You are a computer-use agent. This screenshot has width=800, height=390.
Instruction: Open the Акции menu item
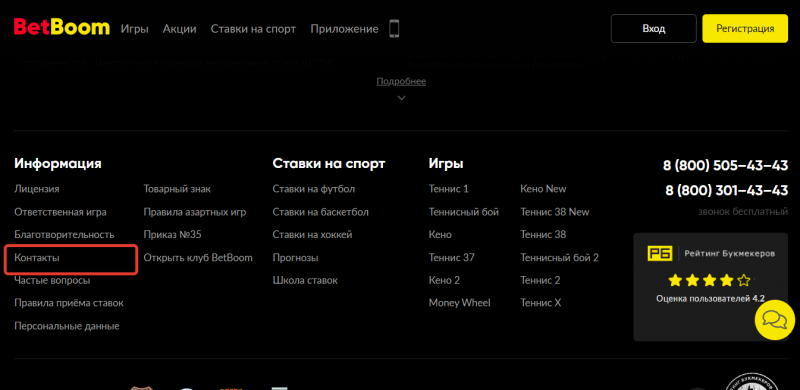pos(180,29)
